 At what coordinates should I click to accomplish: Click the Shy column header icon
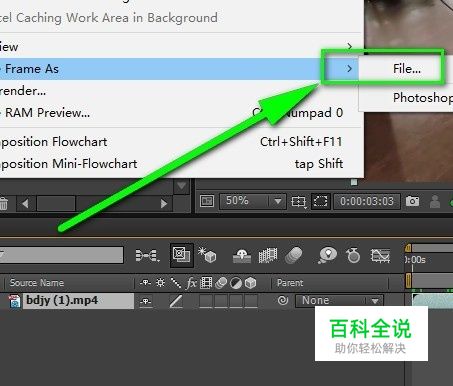pos(145,283)
